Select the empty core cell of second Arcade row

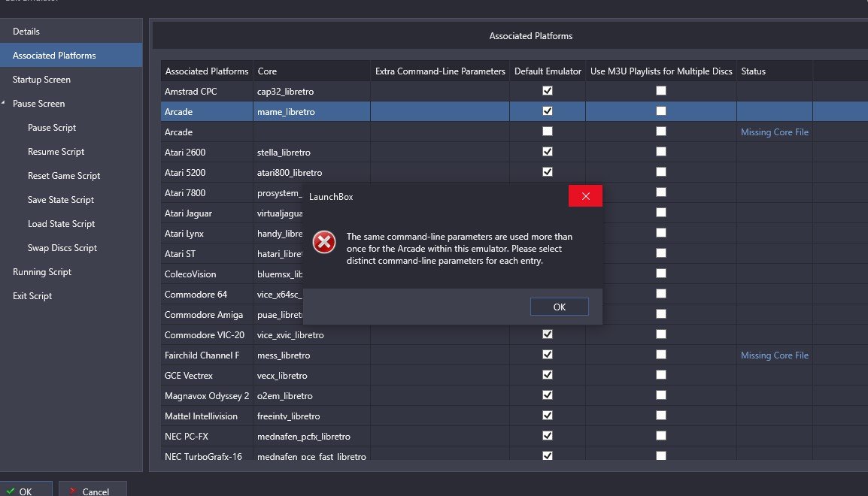point(311,132)
